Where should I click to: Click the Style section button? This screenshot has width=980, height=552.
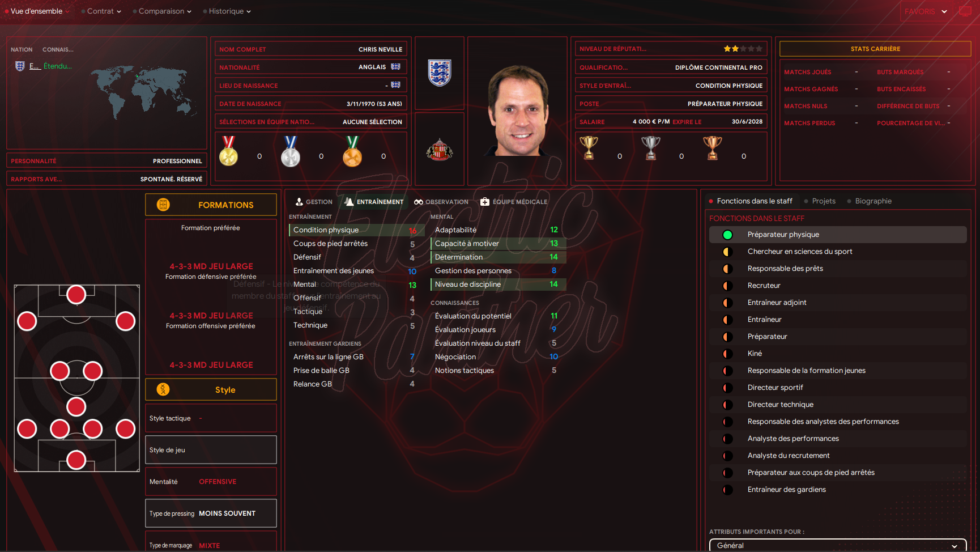[x=211, y=389]
